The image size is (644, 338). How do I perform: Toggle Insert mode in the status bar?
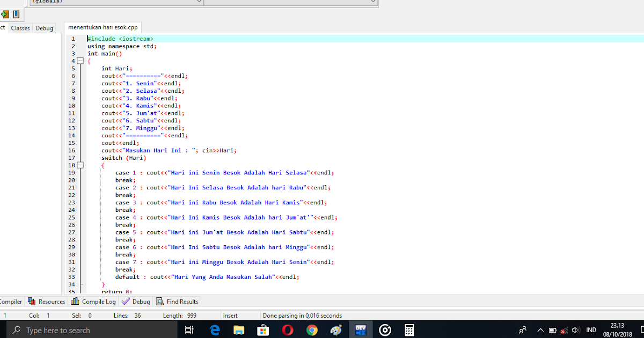coord(230,315)
